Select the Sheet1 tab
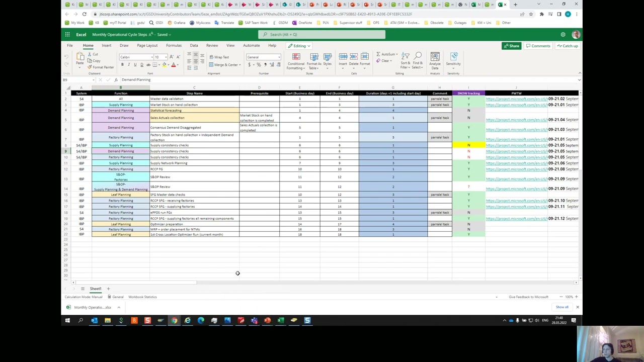Viewport: 644px width, 362px height. pos(95,289)
